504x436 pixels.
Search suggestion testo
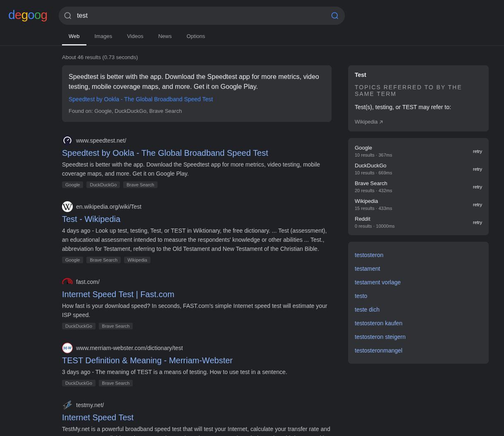tap(361, 296)
